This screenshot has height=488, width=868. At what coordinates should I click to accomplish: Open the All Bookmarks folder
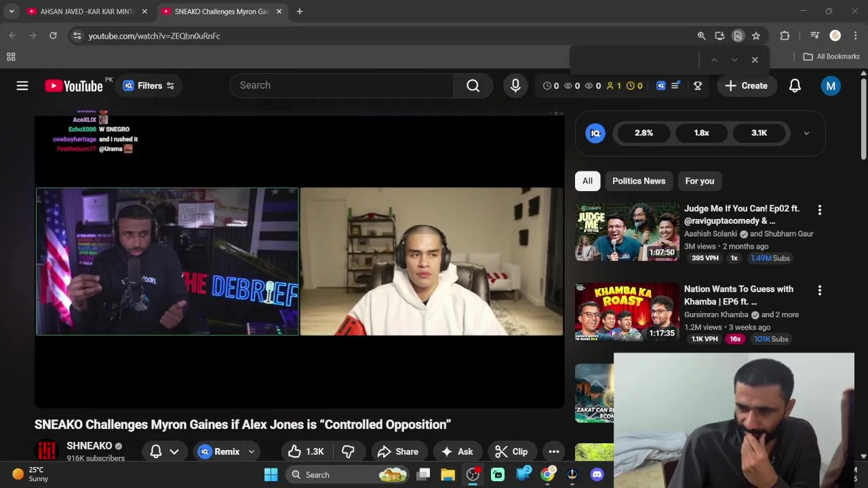click(831, 57)
